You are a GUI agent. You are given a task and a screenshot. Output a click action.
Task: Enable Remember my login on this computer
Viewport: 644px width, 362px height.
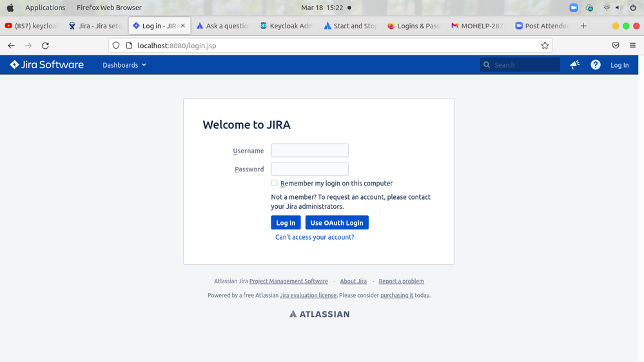point(275,183)
